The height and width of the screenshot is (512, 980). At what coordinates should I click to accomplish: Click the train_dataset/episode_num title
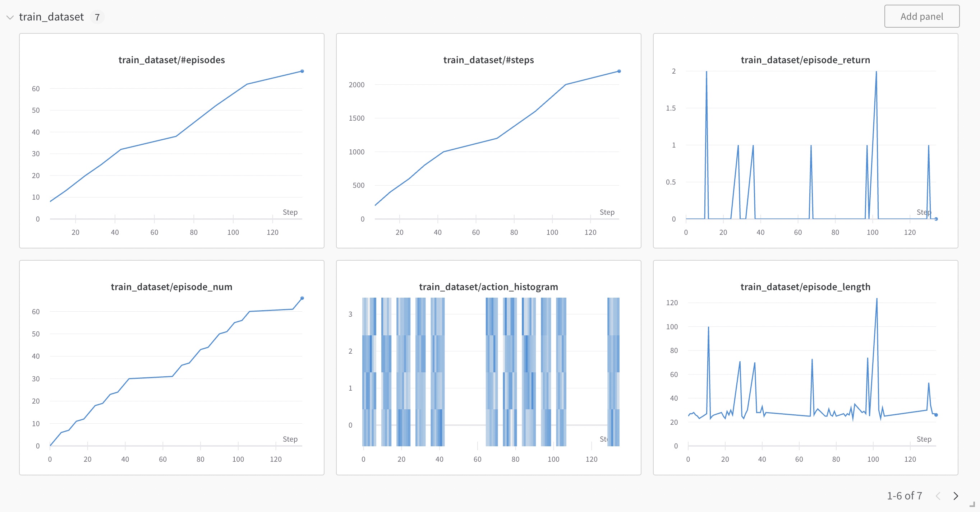[x=171, y=287]
